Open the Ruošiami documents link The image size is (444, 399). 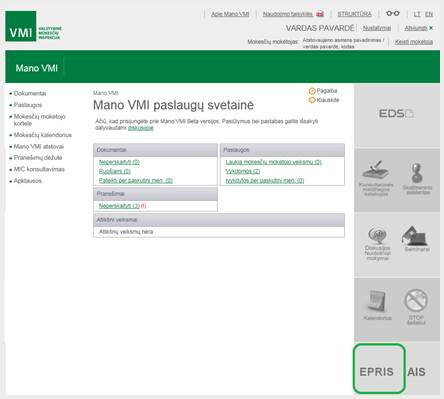(x=115, y=171)
